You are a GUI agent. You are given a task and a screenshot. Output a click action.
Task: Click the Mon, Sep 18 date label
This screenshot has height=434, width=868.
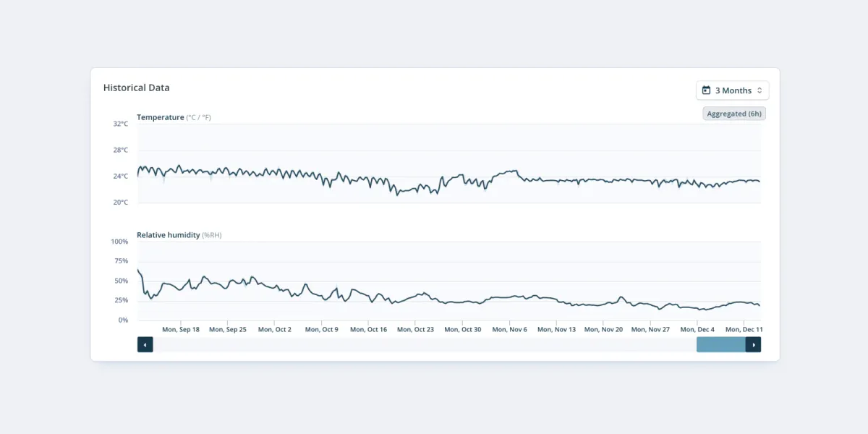[180, 329]
